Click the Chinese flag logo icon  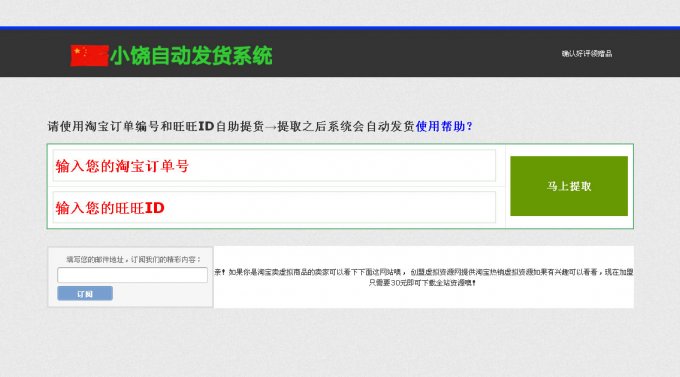pyautogui.click(x=89, y=56)
